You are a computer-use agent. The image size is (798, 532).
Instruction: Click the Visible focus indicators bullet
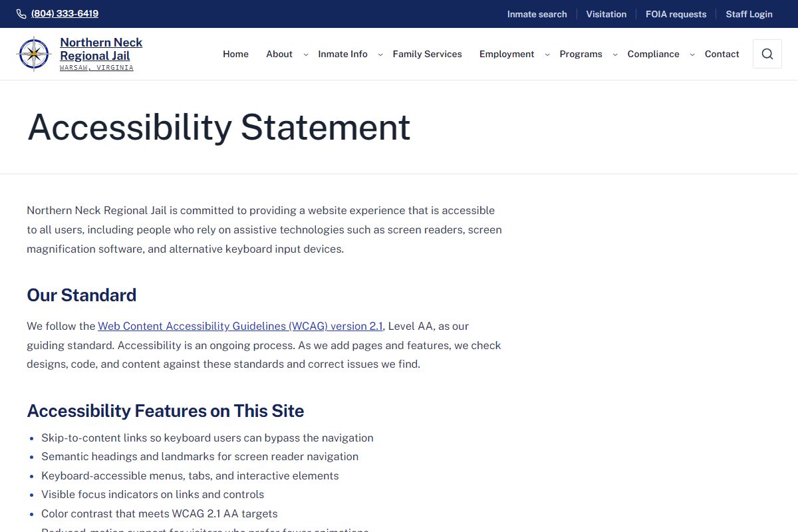(x=153, y=494)
